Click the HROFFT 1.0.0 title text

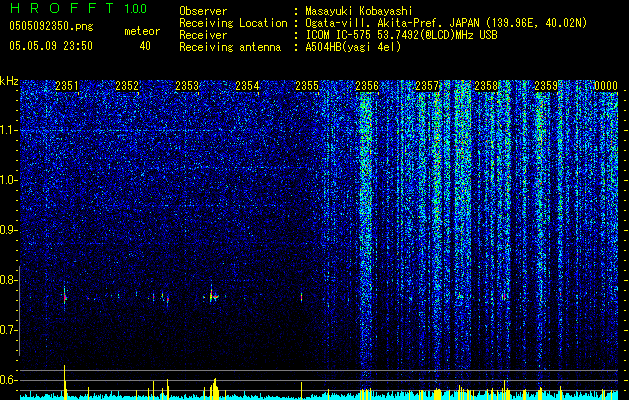[x=78, y=8]
